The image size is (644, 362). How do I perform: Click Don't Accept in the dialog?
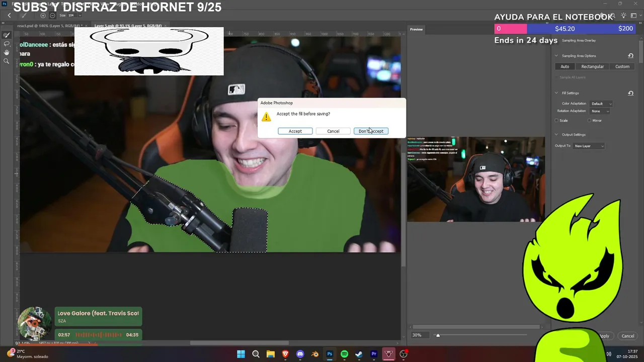tap(371, 131)
